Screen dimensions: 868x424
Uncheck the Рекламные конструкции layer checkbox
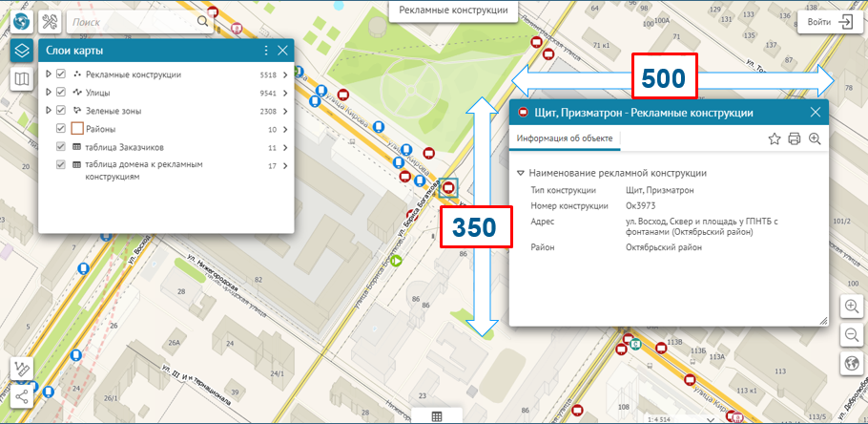[61, 74]
